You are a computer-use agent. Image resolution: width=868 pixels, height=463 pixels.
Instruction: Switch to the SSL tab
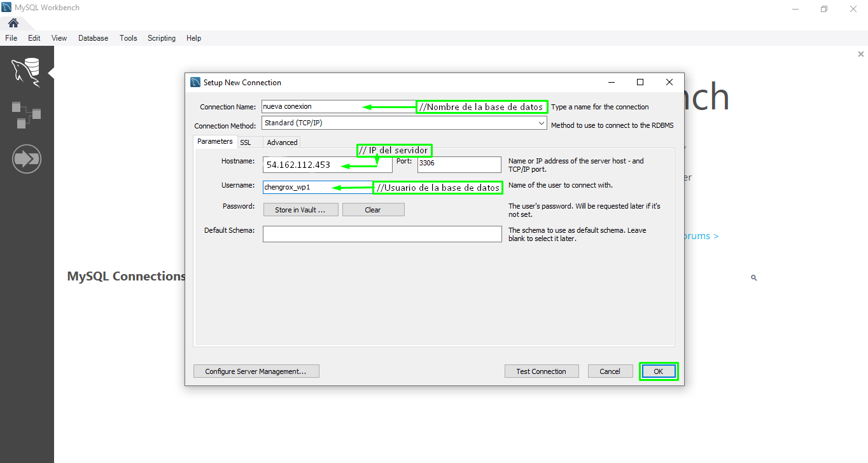(x=245, y=142)
